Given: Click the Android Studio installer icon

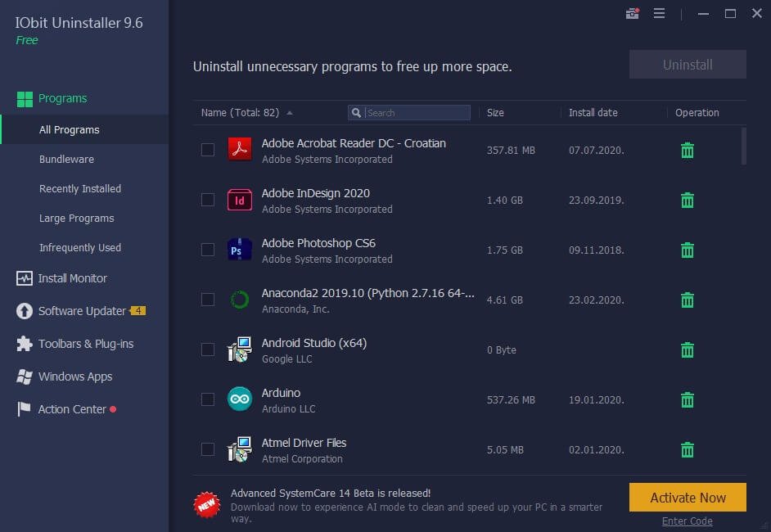Looking at the screenshot, I should pyautogui.click(x=240, y=349).
